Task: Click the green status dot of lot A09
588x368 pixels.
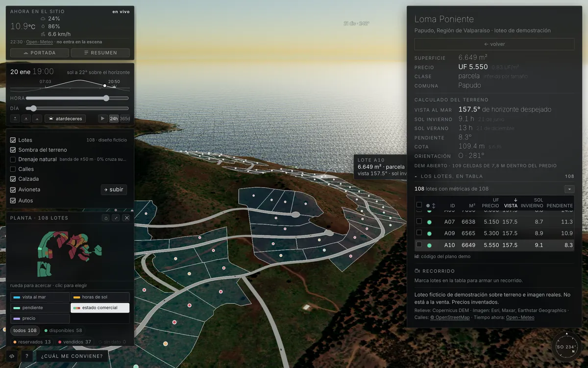Action: 429,234
